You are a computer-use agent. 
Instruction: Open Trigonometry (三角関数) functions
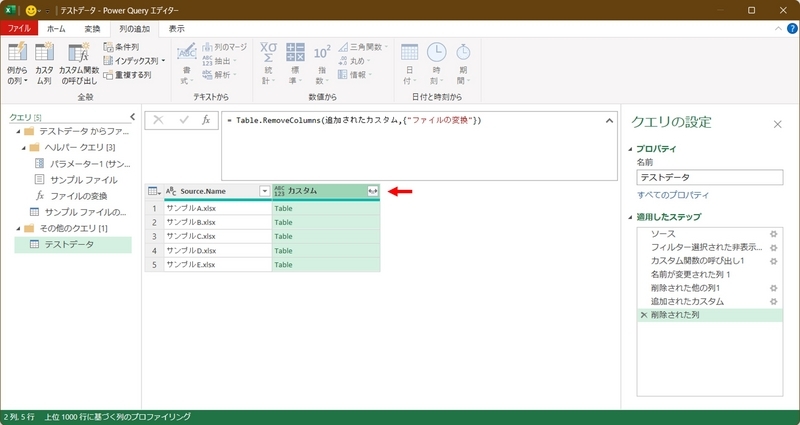(363, 47)
